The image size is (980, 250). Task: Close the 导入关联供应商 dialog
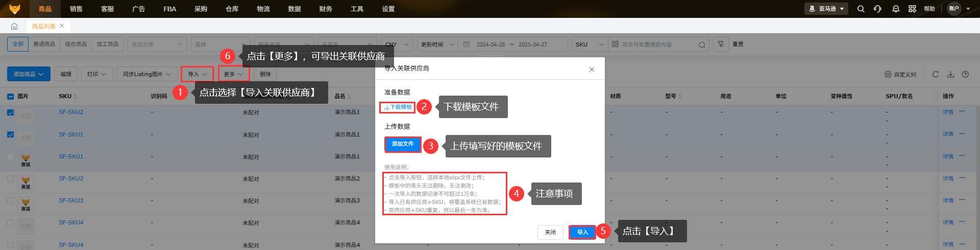(x=592, y=70)
